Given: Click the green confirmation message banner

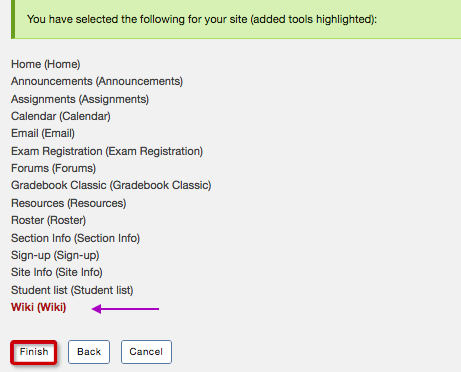Looking at the screenshot, I should [x=236, y=19].
